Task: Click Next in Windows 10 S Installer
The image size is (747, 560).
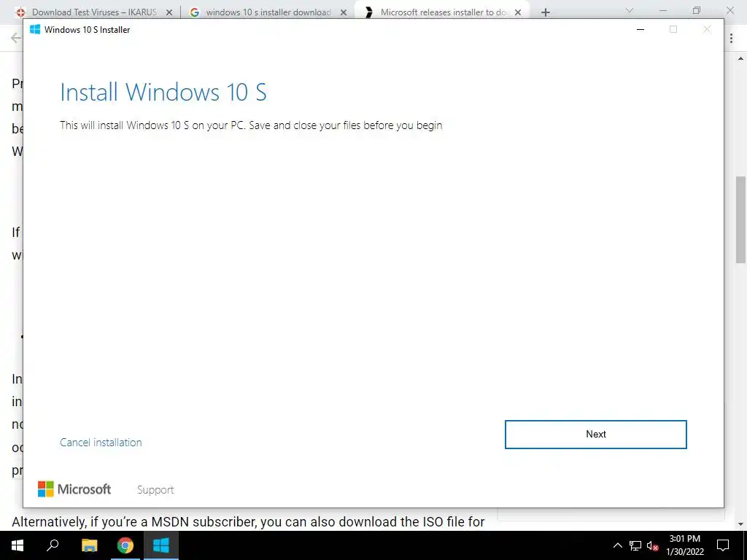Action: pos(595,435)
